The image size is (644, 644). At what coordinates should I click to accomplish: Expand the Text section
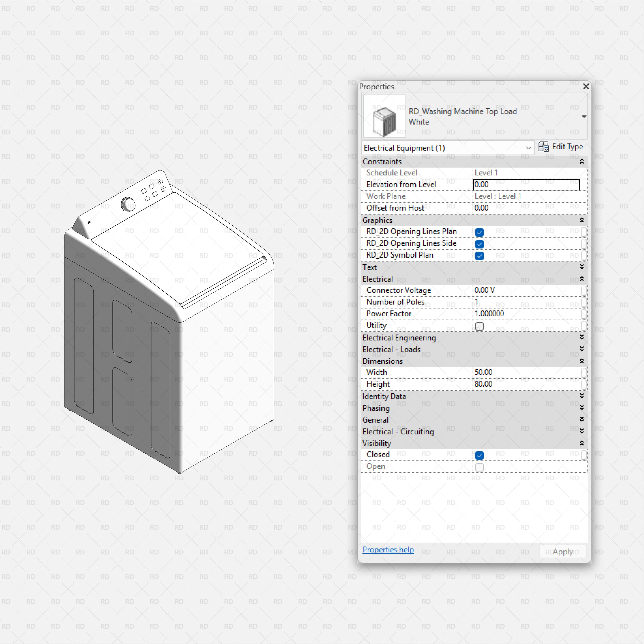click(x=582, y=267)
